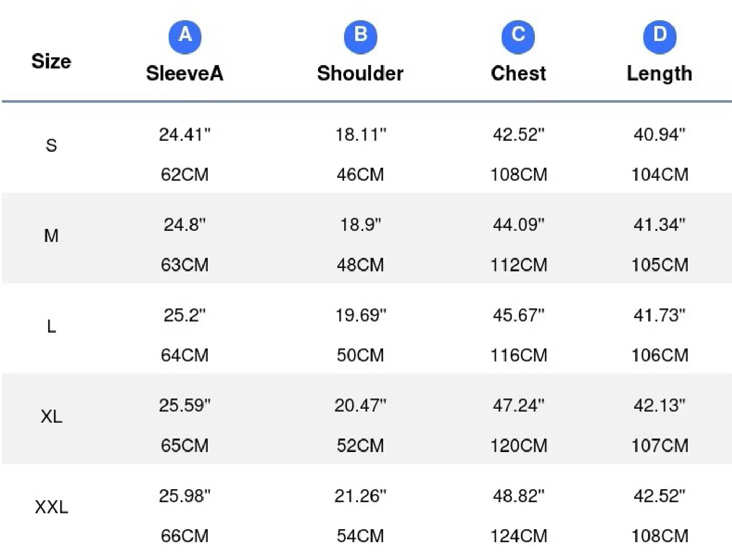This screenshot has height=560, width=732.
Task: Click the XXL size row label
Action: [51, 507]
